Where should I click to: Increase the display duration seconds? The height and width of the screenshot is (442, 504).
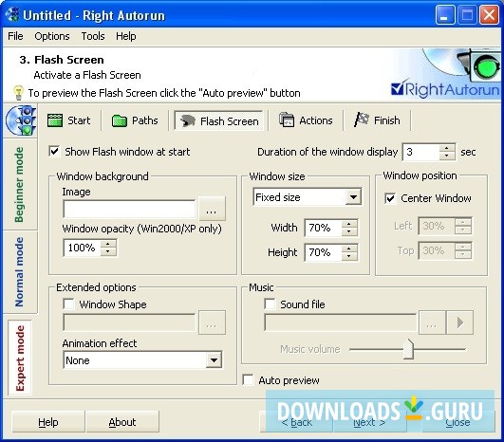click(447, 148)
